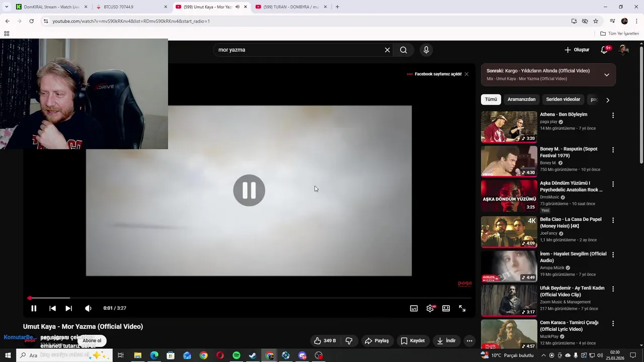Switch player to theater mode
The width and height of the screenshot is (644, 362).
click(446, 308)
